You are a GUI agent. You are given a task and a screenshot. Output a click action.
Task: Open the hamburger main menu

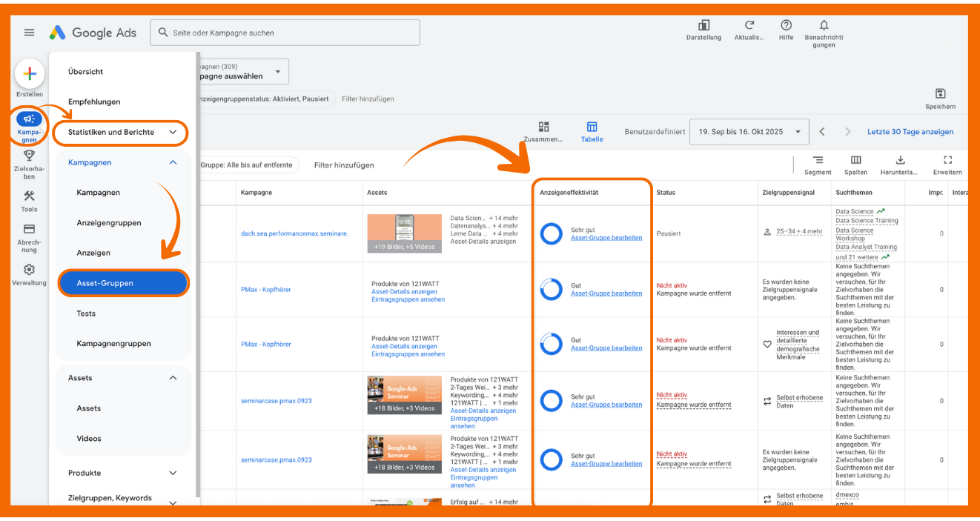pyautogui.click(x=29, y=33)
